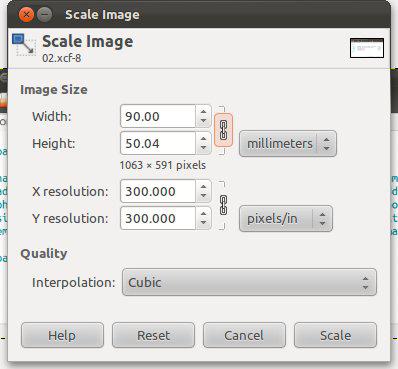Click the Scale button
This screenshot has height=369, width=398.
pyautogui.click(x=335, y=335)
